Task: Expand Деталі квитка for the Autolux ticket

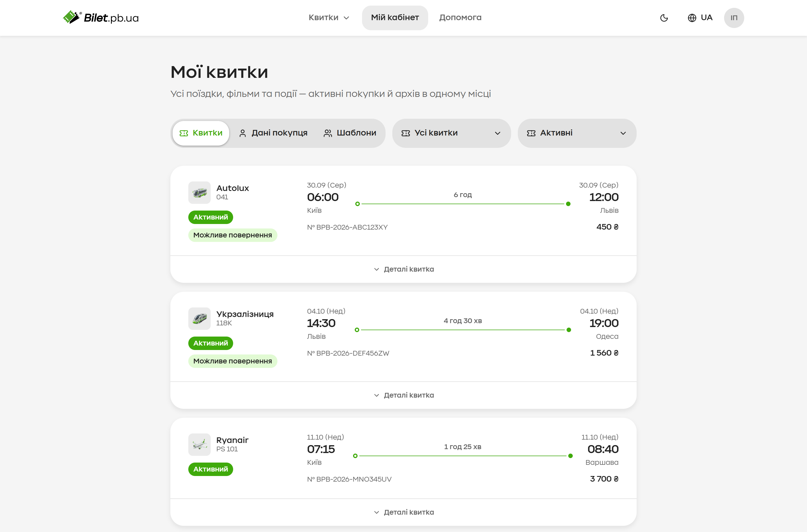Action: point(403,269)
